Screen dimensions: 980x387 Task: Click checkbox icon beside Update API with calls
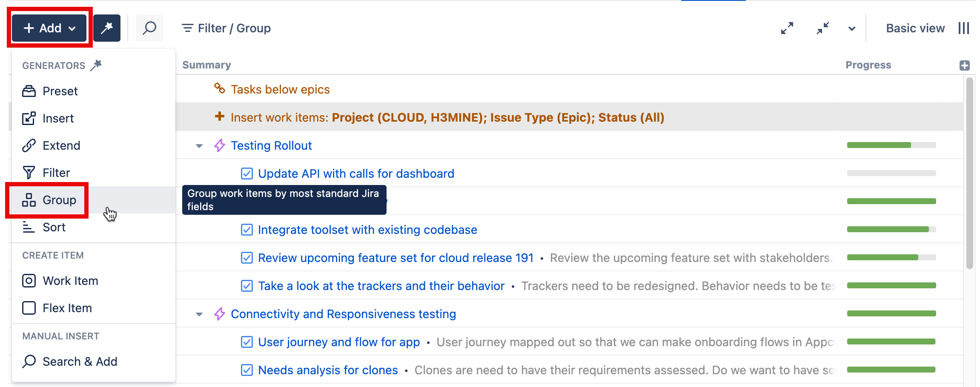[247, 174]
